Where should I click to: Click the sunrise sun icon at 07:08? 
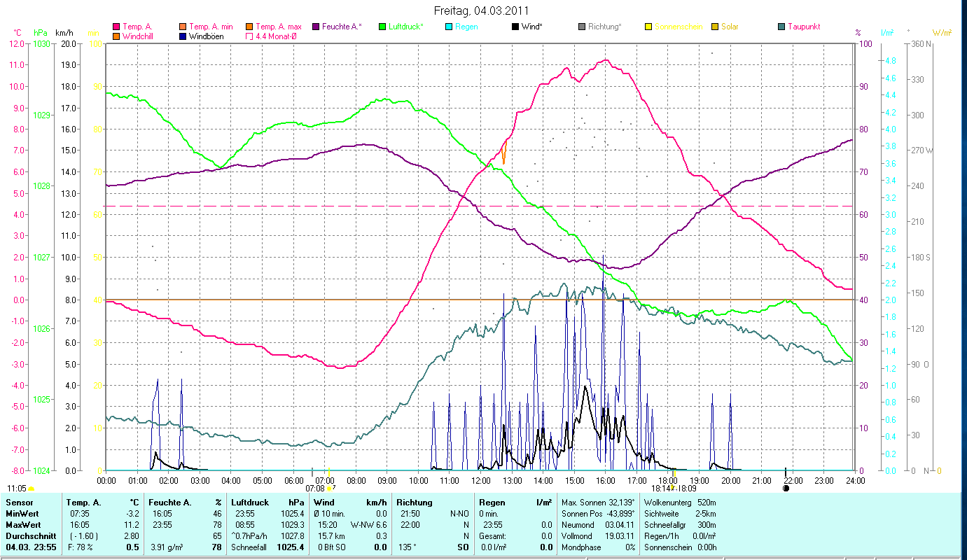click(x=329, y=488)
